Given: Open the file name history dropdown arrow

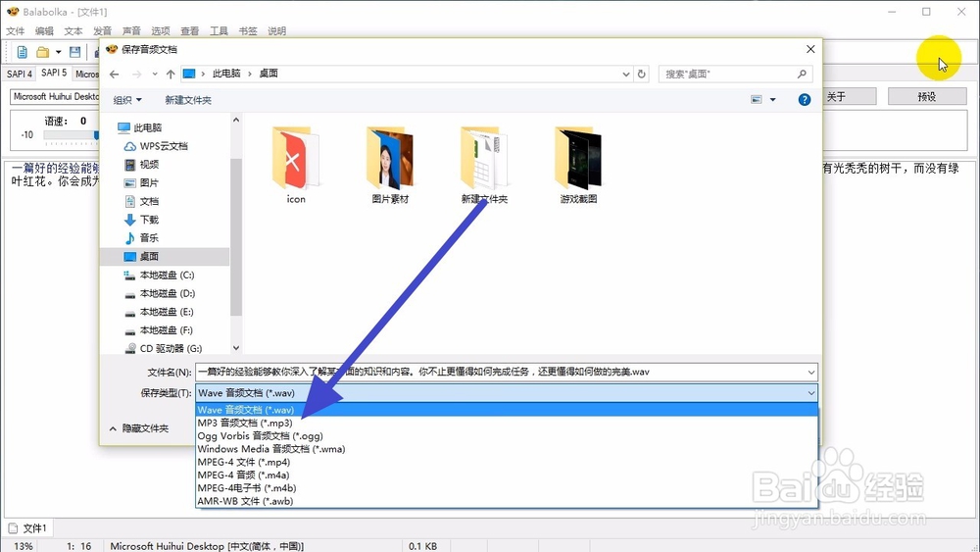Looking at the screenshot, I should point(810,372).
